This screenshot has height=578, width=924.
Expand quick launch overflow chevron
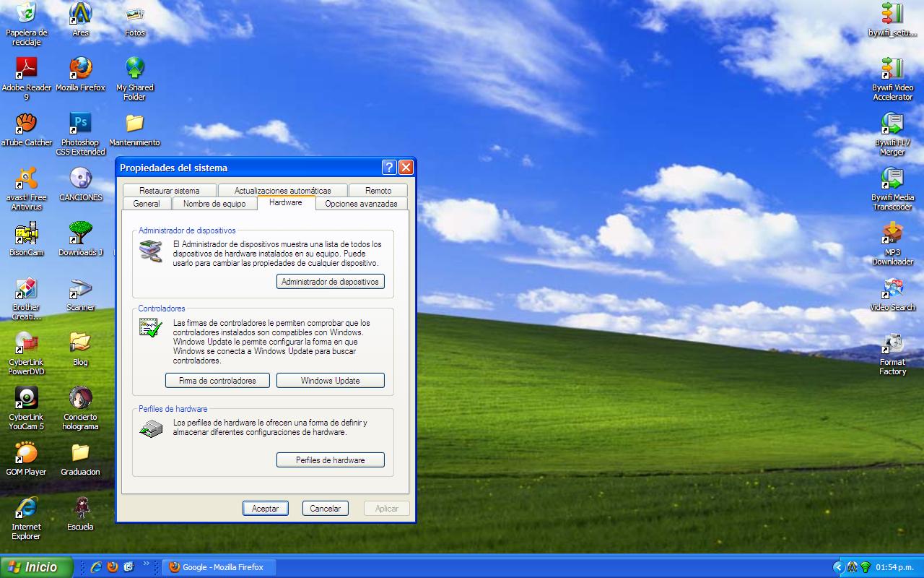(147, 564)
